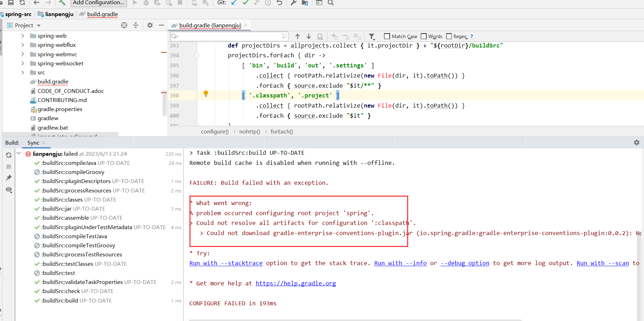Image resolution: width=644 pixels, height=321 pixels.
Task: Close the build.gradle editor tab
Action: click(246, 25)
